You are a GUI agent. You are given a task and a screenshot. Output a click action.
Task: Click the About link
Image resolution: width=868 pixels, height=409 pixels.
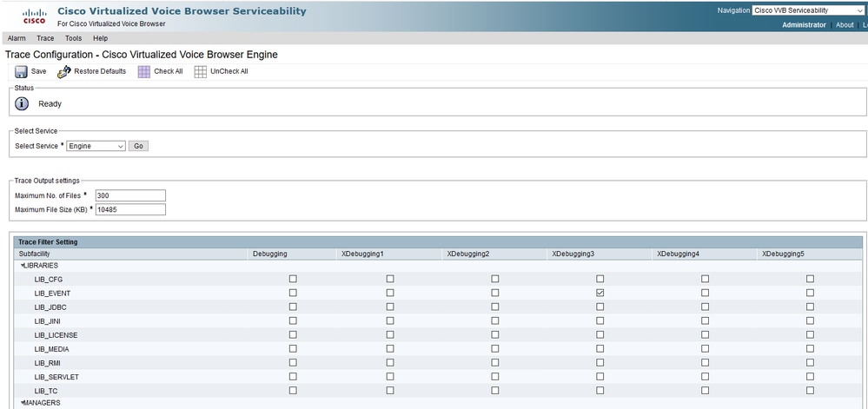(x=845, y=25)
